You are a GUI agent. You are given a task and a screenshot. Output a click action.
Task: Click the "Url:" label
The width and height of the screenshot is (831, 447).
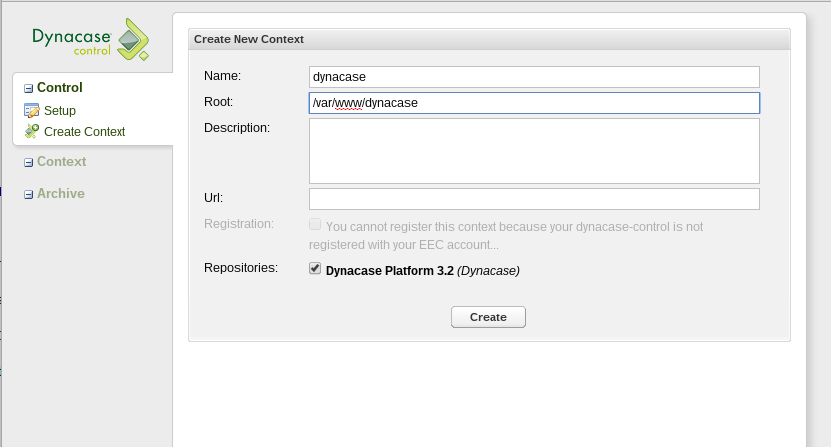pyautogui.click(x=214, y=198)
